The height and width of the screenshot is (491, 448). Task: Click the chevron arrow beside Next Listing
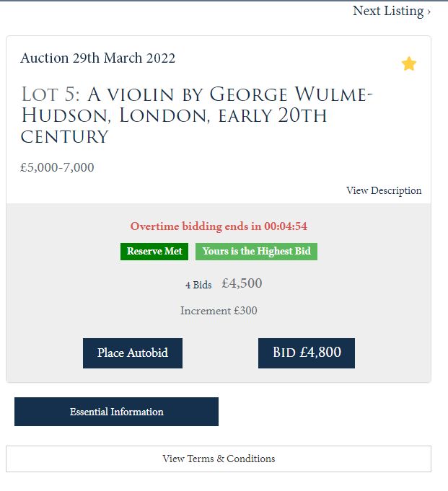tap(429, 12)
